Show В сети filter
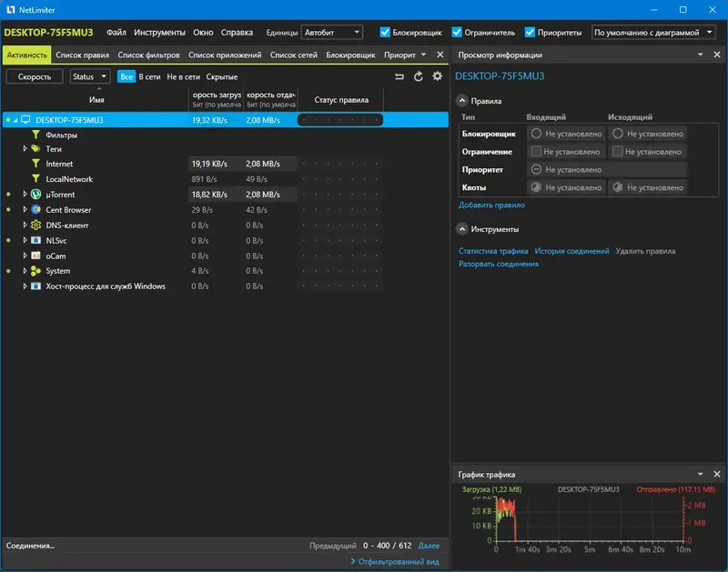The width and height of the screenshot is (728, 572). (x=149, y=76)
